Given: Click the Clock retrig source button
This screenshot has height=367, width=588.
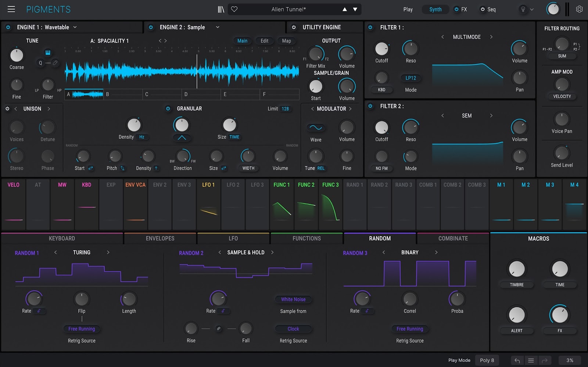Looking at the screenshot, I should click(293, 329).
